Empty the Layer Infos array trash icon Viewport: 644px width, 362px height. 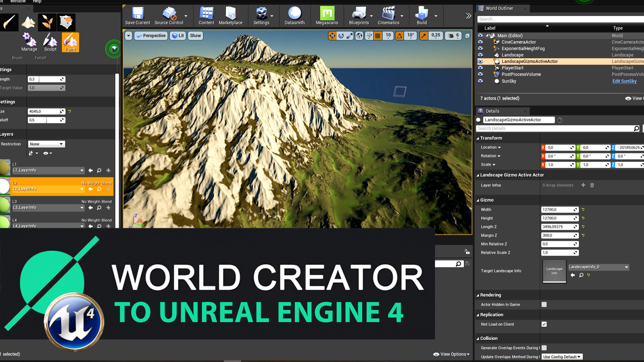tap(592, 185)
